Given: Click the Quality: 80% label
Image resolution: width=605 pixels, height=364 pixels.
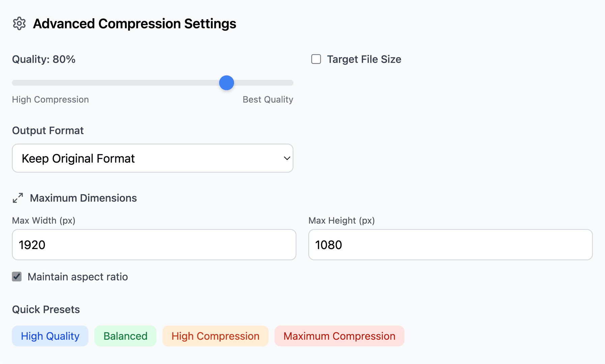Looking at the screenshot, I should [44, 59].
